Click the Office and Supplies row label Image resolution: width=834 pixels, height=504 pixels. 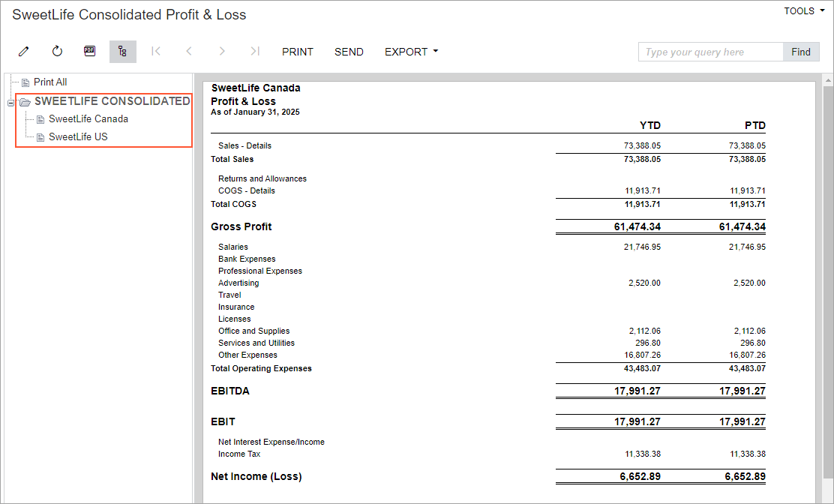pyautogui.click(x=253, y=331)
